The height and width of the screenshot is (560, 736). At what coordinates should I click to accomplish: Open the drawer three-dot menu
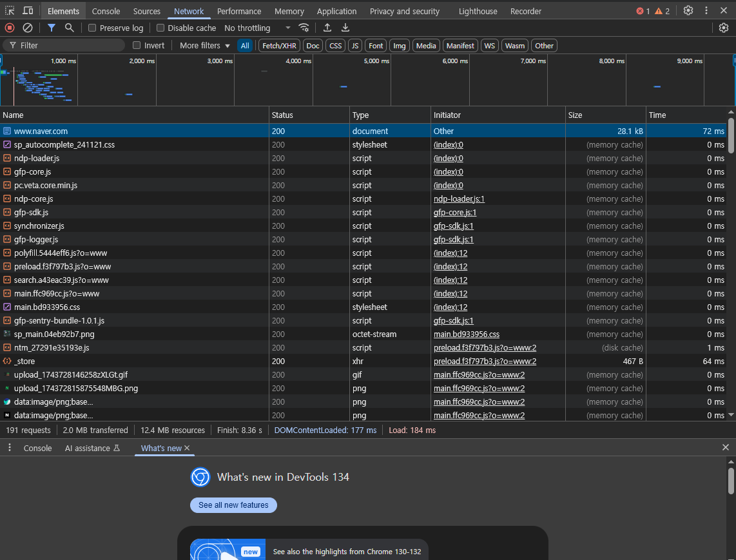(10, 448)
